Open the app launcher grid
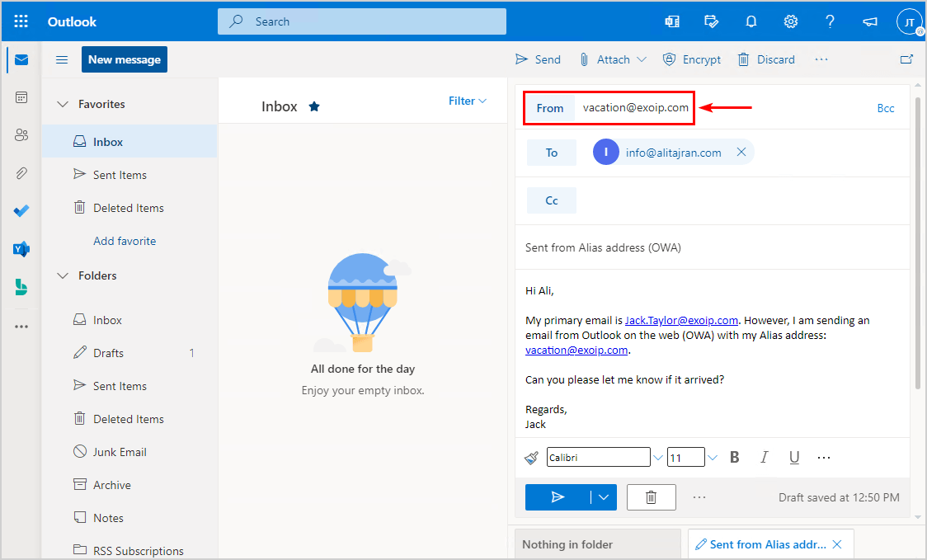Image resolution: width=927 pixels, height=560 pixels. coord(21,22)
